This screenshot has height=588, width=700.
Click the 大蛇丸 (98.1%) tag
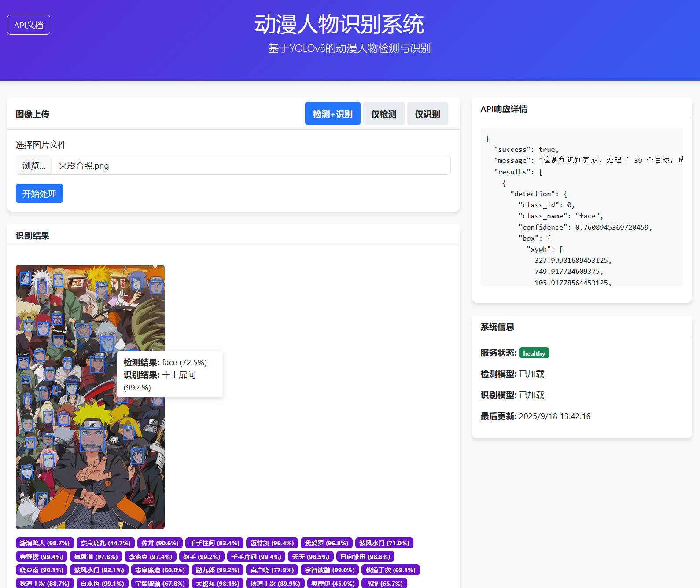pos(217,583)
